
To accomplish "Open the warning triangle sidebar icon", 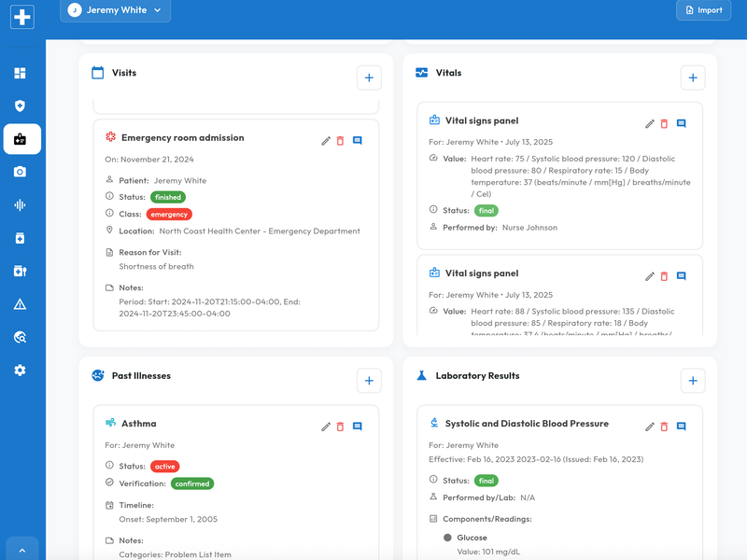I will 21,304.
